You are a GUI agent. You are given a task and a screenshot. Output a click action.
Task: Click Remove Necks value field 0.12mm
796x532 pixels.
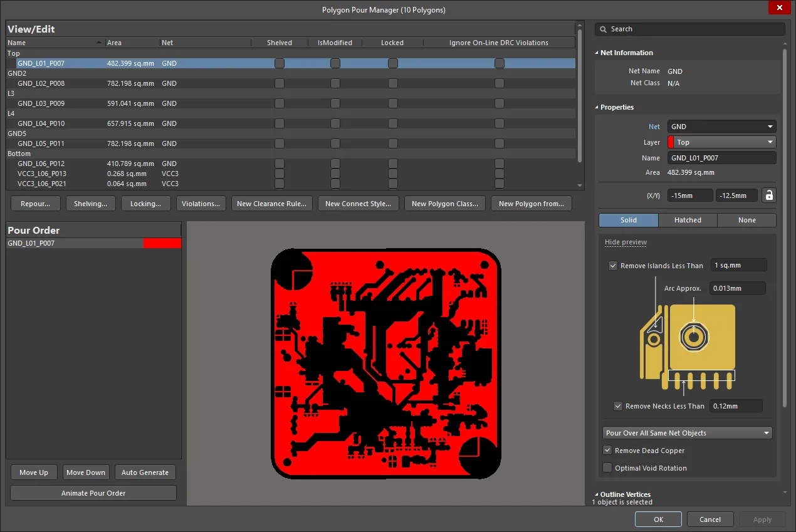click(736, 406)
